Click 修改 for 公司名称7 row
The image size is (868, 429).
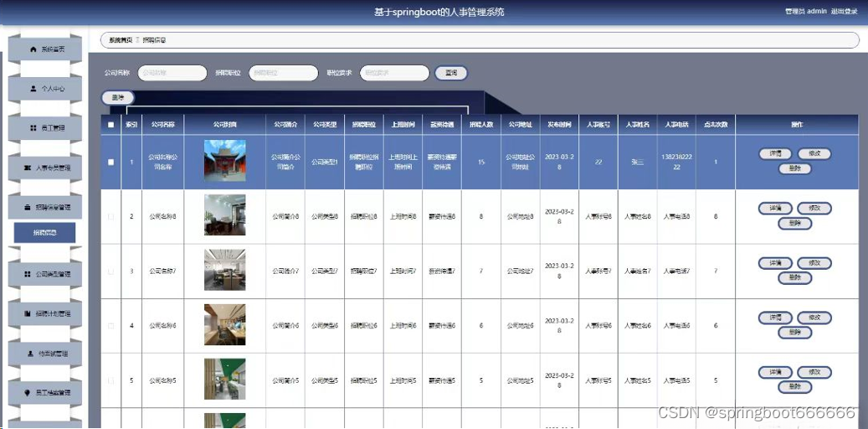pyautogui.click(x=814, y=263)
